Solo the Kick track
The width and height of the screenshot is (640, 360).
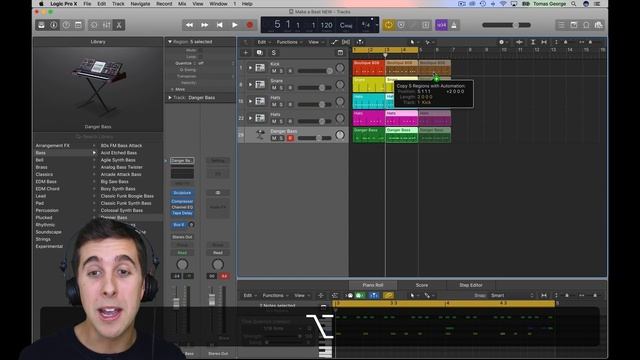click(x=281, y=71)
